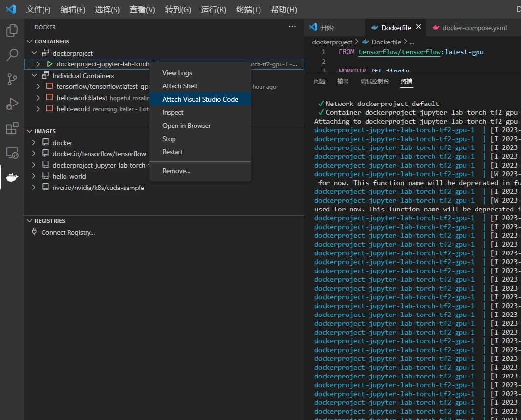Click the docker image icon
521x420 pixels.
coord(45,142)
